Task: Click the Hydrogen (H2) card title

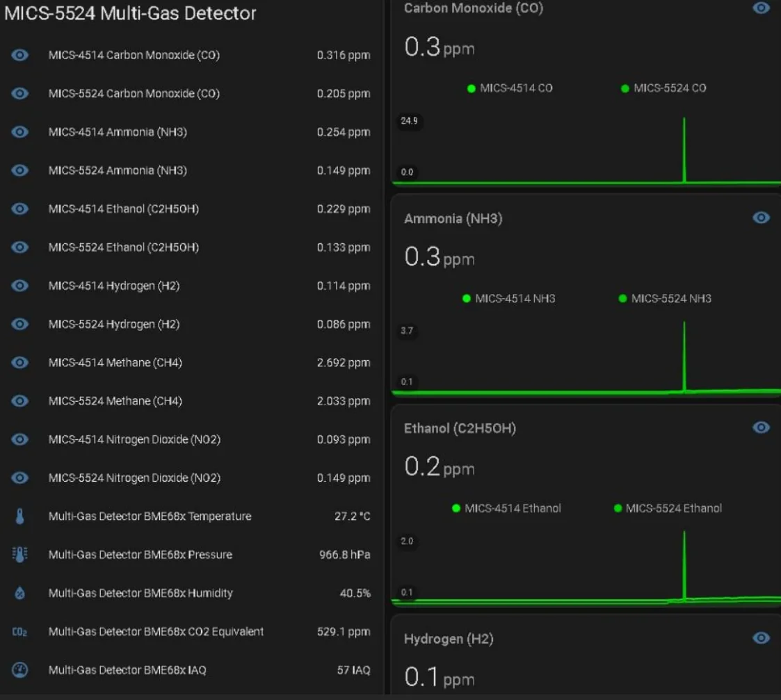Action: tap(449, 639)
